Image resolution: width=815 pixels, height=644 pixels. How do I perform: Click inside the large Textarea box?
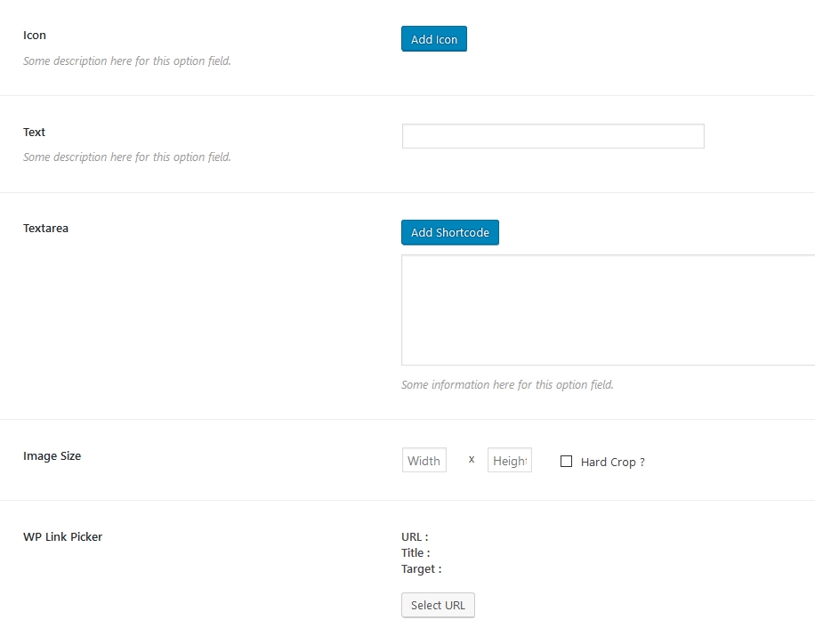(608, 310)
